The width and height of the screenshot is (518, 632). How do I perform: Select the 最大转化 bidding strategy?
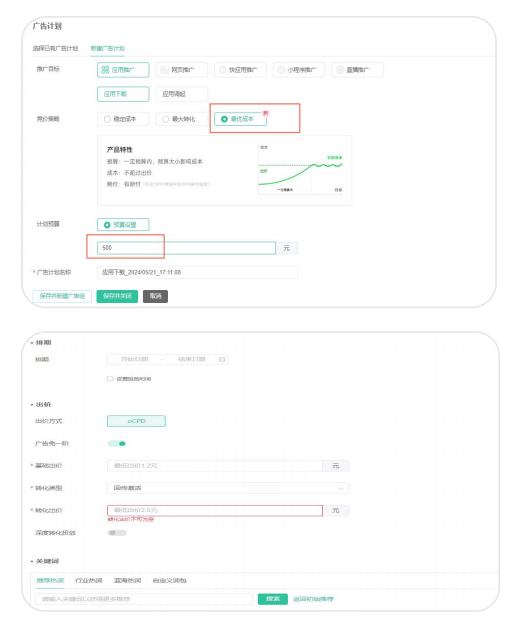(182, 119)
